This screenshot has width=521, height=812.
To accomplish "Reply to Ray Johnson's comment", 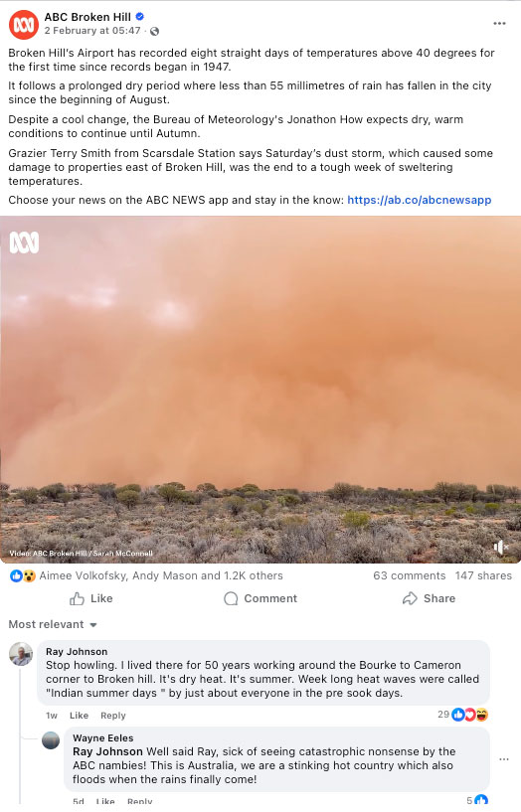I will [x=113, y=716].
